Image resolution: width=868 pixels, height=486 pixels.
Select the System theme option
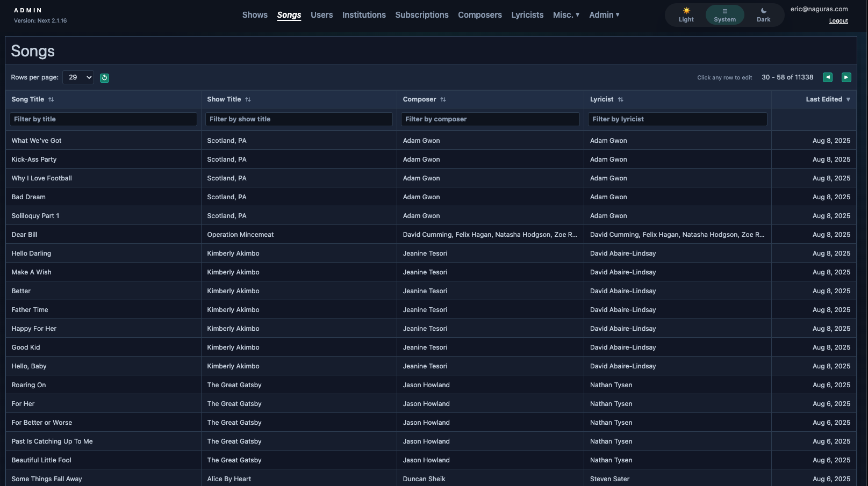point(724,15)
